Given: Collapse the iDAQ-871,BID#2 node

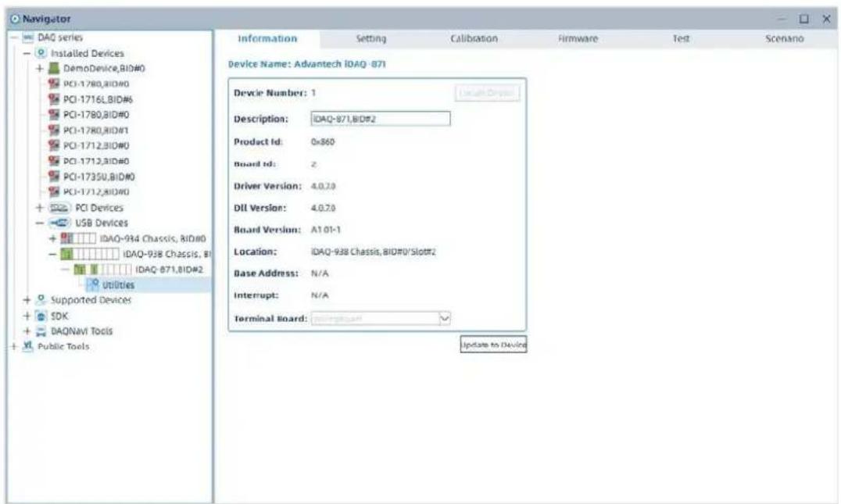Looking at the screenshot, I should pyautogui.click(x=65, y=269).
